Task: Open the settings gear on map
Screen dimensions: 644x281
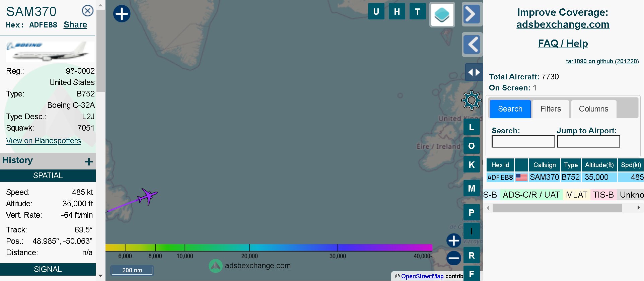Action: coord(472,100)
